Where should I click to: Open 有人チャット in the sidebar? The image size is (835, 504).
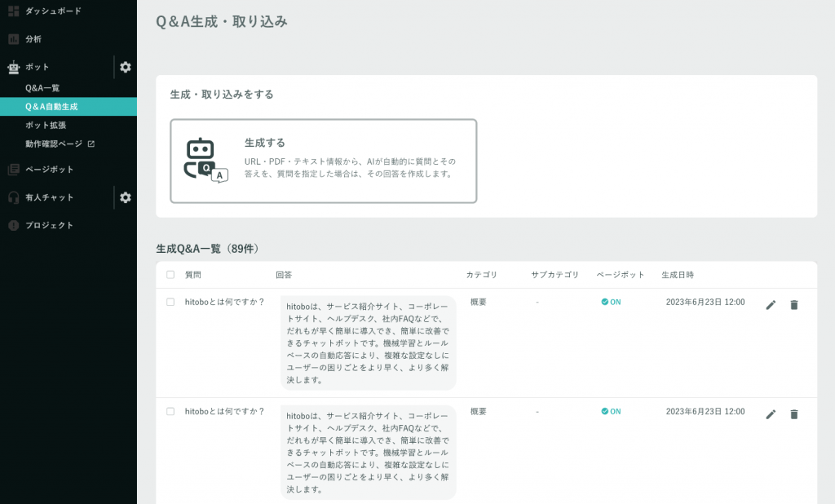[50, 197]
